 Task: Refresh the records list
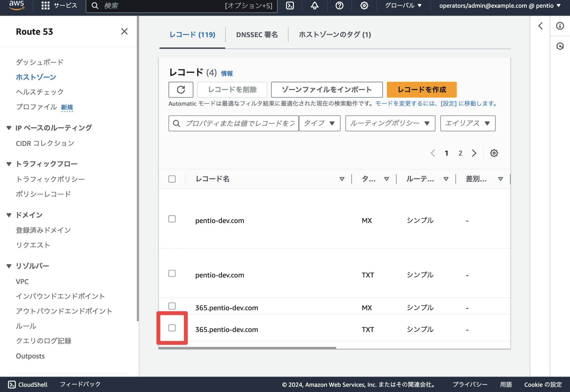pos(181,89)
